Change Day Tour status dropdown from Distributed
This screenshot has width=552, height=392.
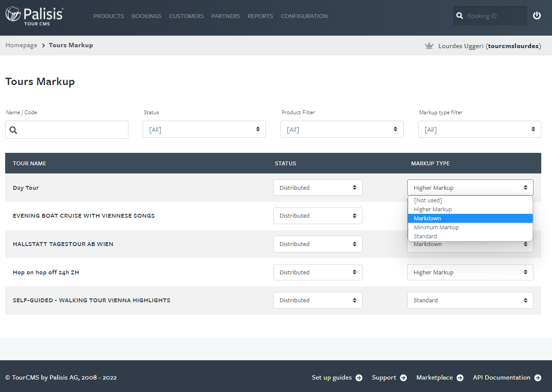[318, 187]
